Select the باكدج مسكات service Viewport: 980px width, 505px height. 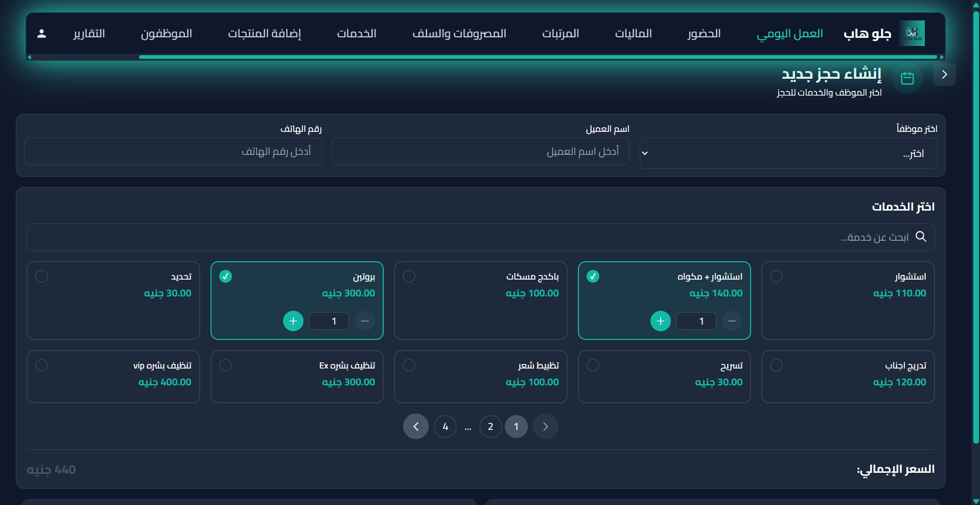tap(409, 276)
